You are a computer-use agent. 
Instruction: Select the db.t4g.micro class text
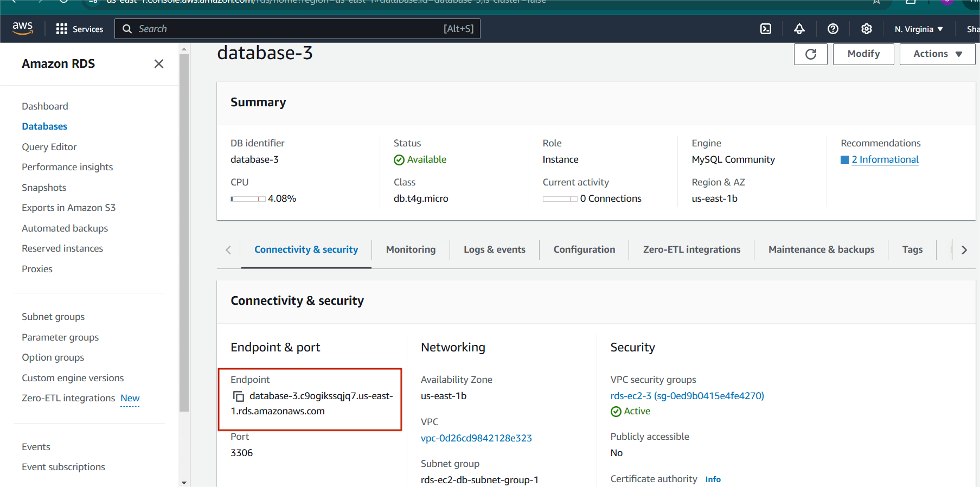[421, 198]
